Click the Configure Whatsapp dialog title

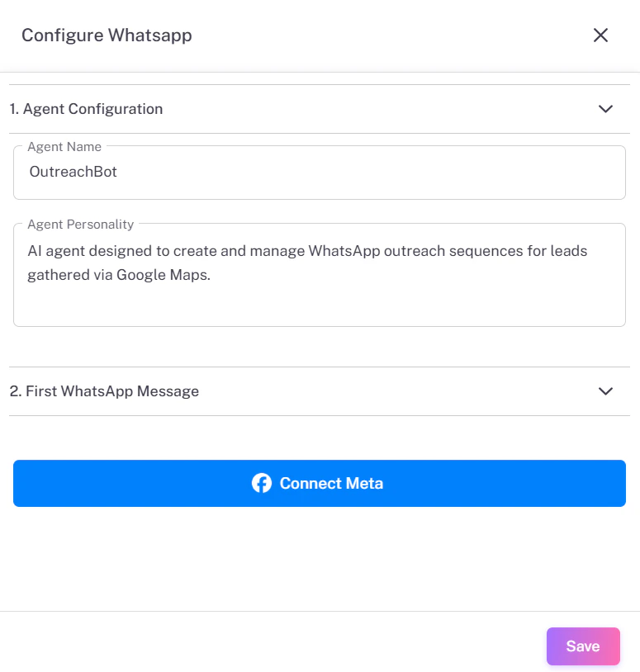pos(107,35)
